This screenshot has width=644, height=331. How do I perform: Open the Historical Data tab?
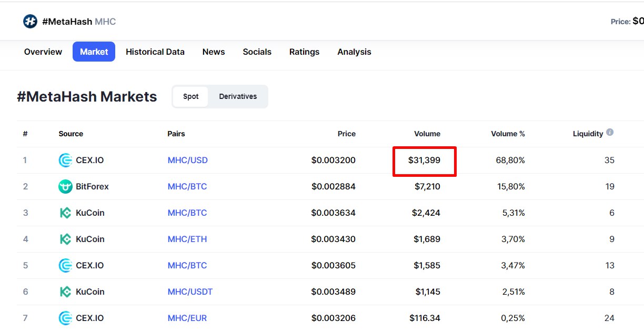[x=155, y=52]
